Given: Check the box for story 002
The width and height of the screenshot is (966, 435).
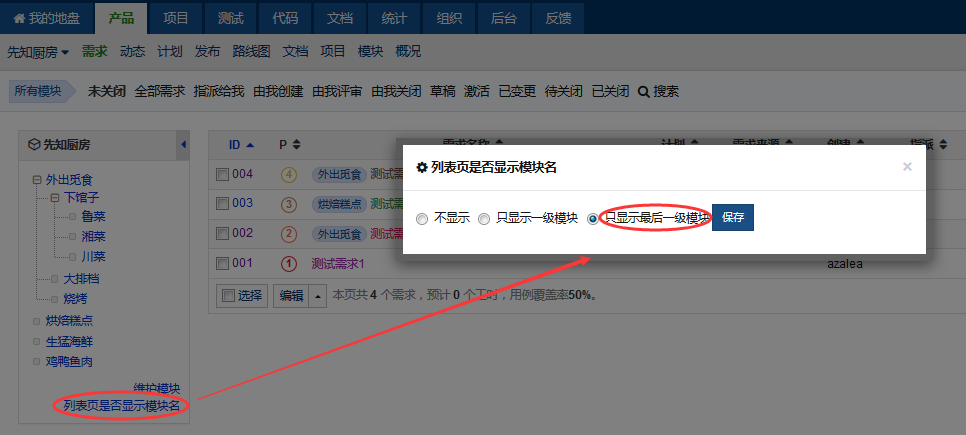Looking at the screenshot, I should click(222, 234).
